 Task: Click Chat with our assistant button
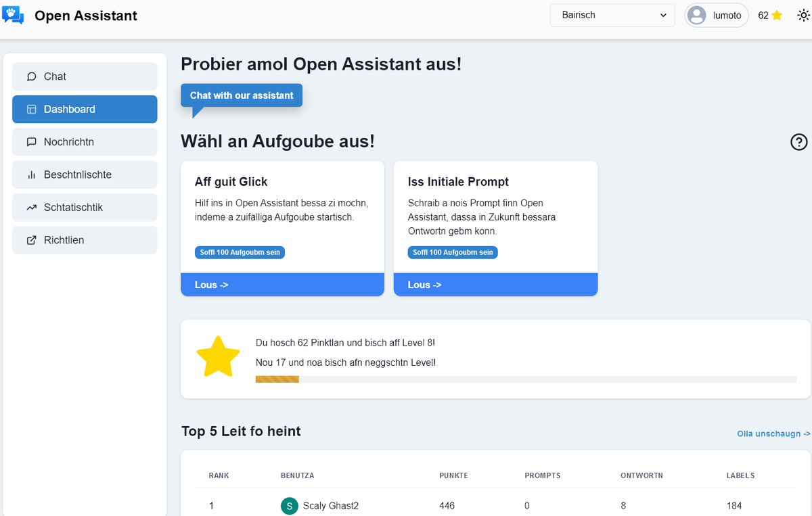(x=242, y=95)
